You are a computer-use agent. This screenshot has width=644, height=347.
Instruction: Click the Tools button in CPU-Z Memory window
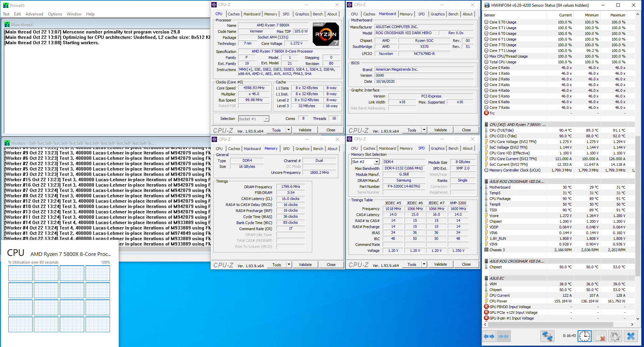point(277,265)
